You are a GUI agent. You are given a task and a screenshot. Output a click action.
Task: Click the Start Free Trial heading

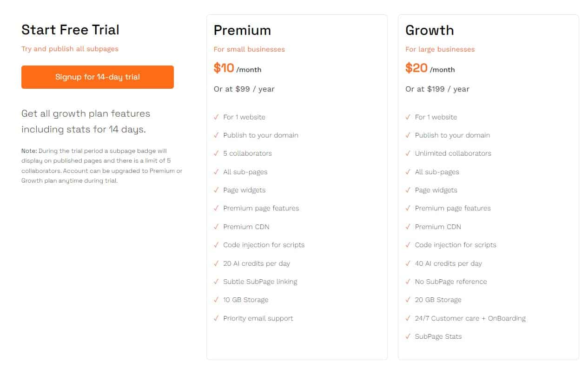tap(70, 29)
